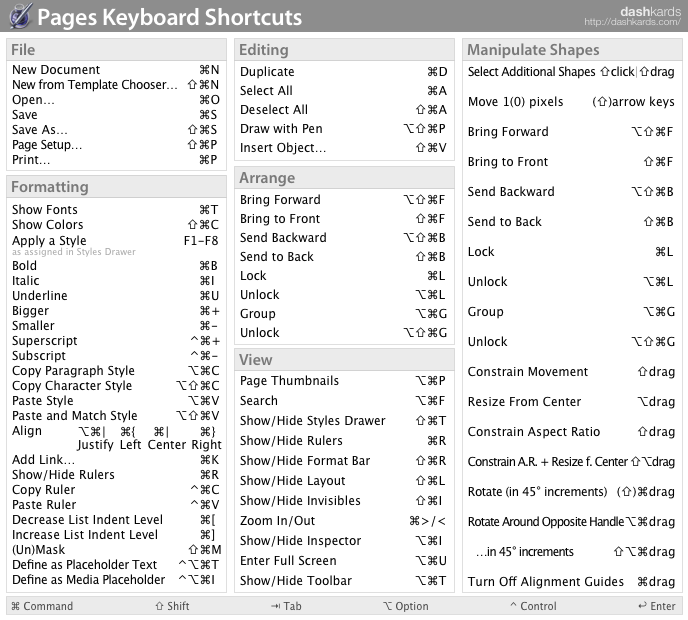Viewport: 688px width, 620px height.
Task: Click the Decrease List Indent Level row
Action: coord(116,520)
